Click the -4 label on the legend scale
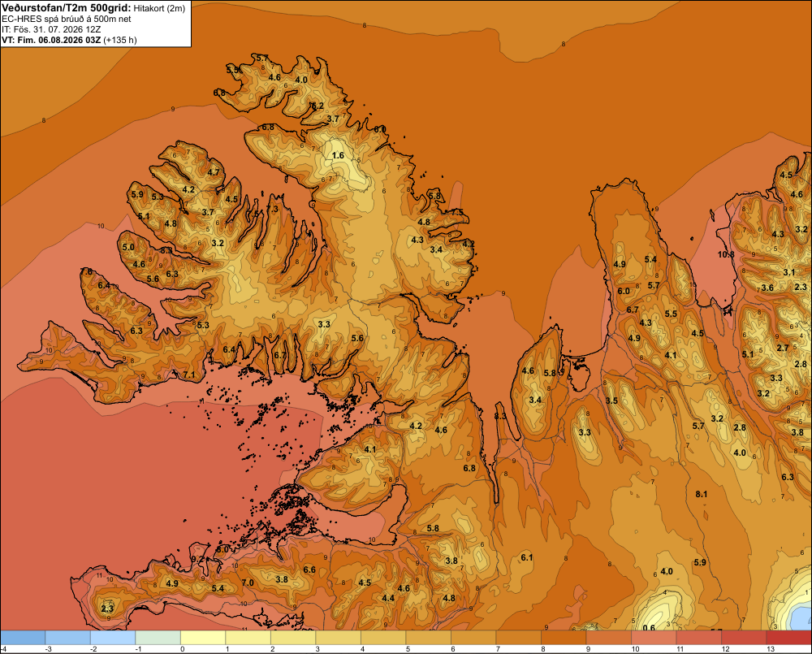 click(3, 649)
